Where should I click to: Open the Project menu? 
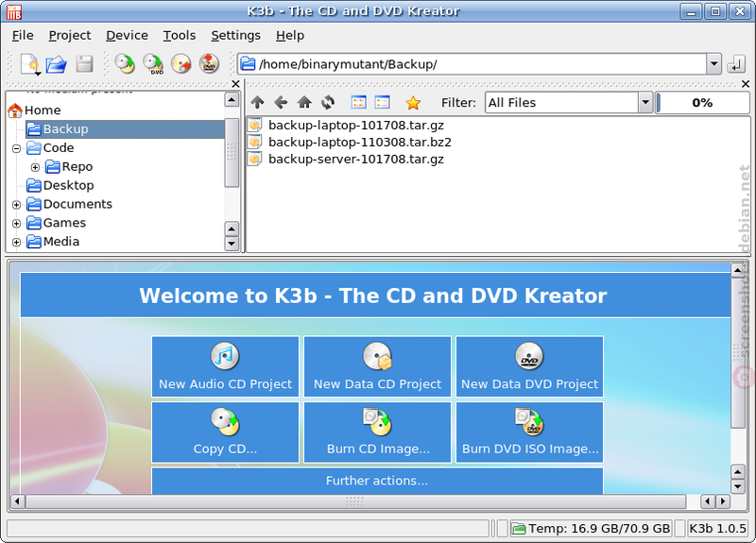coord(69,36)
